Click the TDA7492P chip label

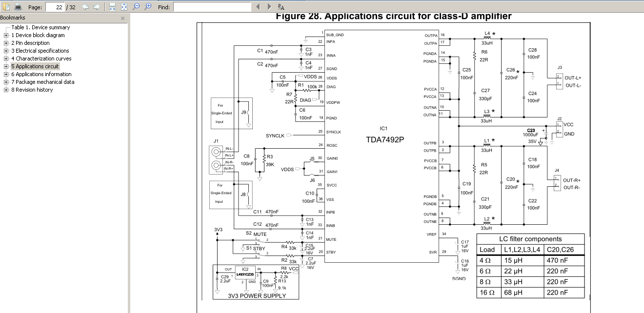[x=385, y=139]
